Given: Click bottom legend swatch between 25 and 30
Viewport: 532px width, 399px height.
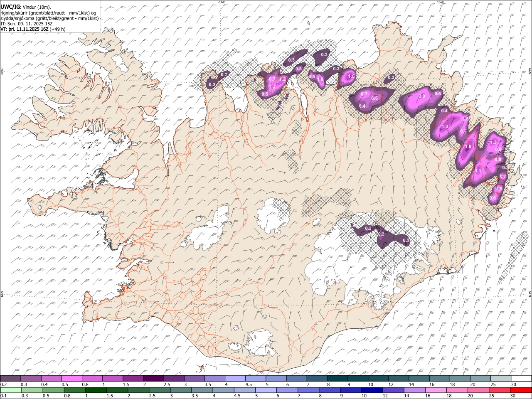Looking at the screenshot, I should pos(499,390).
